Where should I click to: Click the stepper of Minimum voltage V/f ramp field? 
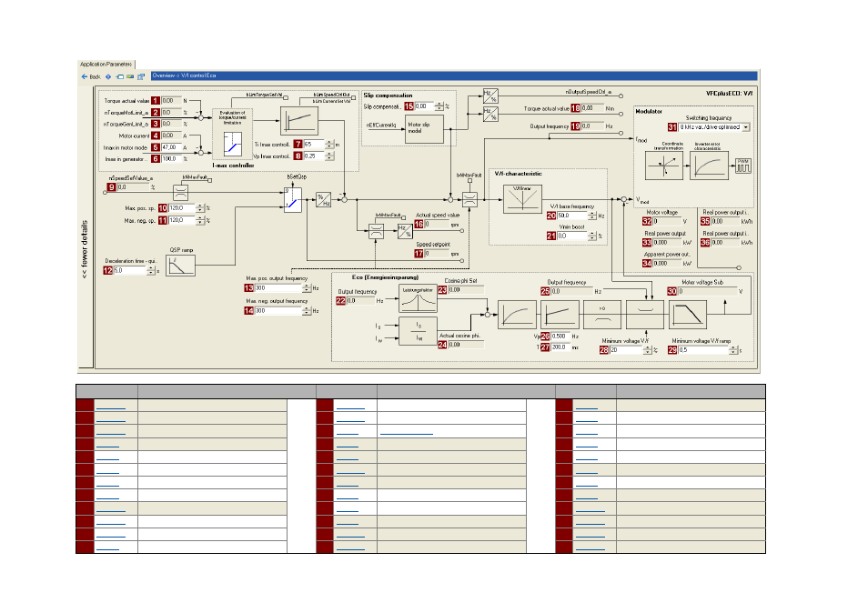point(733,350)
